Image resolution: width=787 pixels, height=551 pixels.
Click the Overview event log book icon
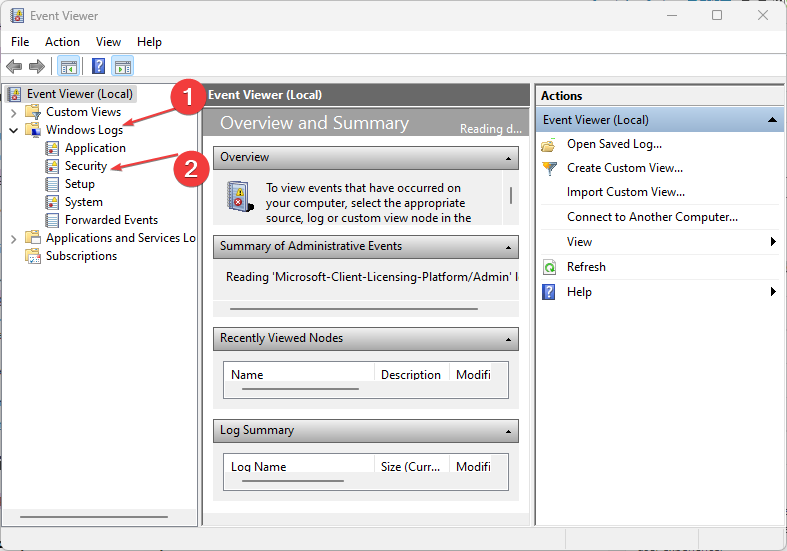pos(239,197)
